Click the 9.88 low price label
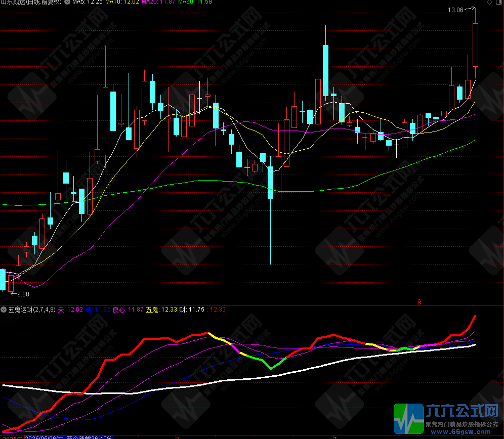 [x=23, y=294]
